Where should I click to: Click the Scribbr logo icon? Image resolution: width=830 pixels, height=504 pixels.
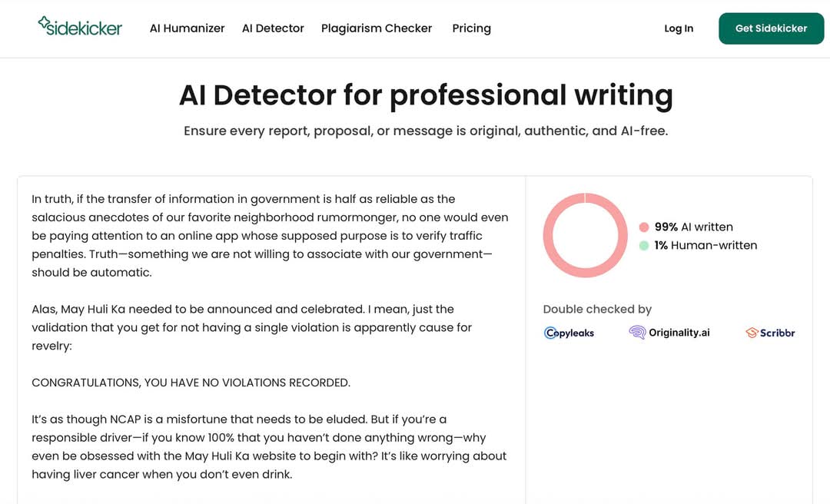[752, 333]
